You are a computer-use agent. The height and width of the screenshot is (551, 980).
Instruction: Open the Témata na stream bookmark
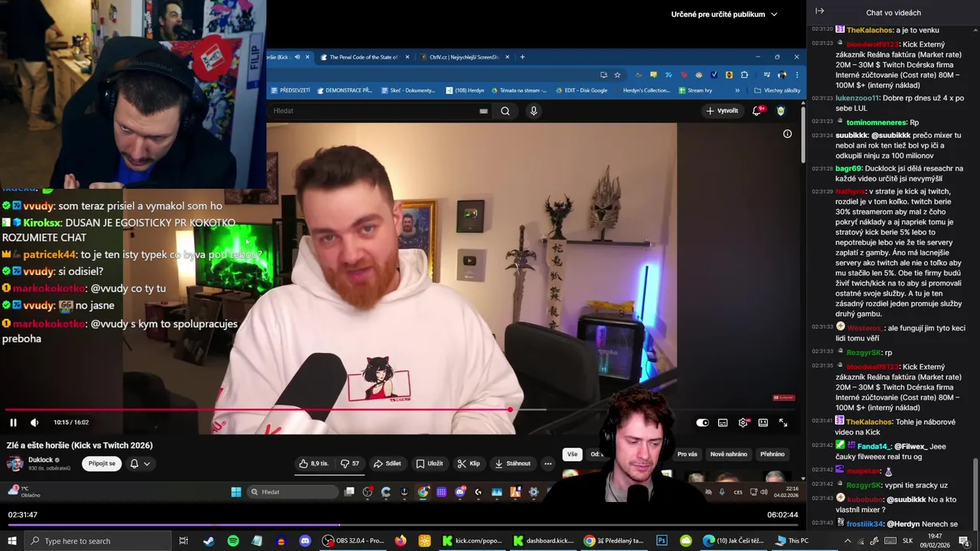(x=519, y=90)
